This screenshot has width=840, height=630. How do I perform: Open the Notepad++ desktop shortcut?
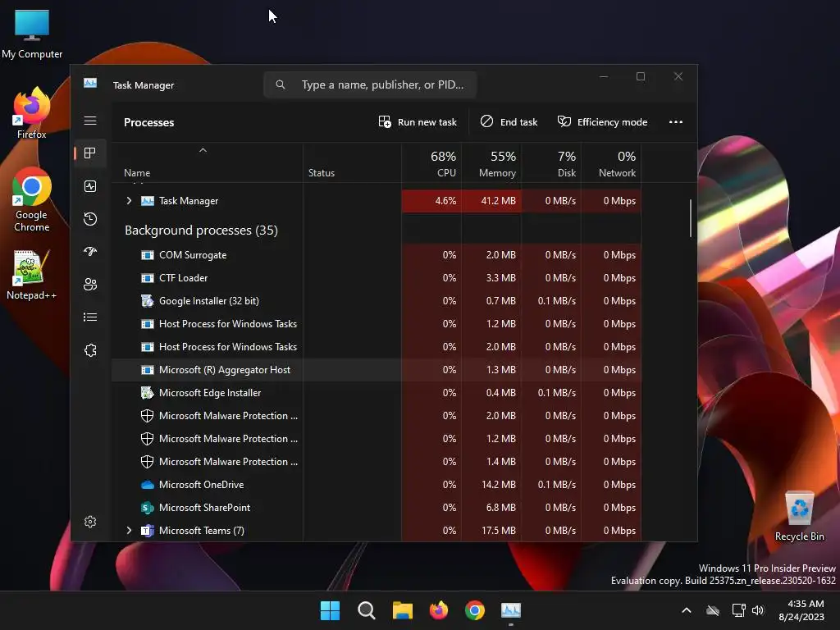(32, 275)
